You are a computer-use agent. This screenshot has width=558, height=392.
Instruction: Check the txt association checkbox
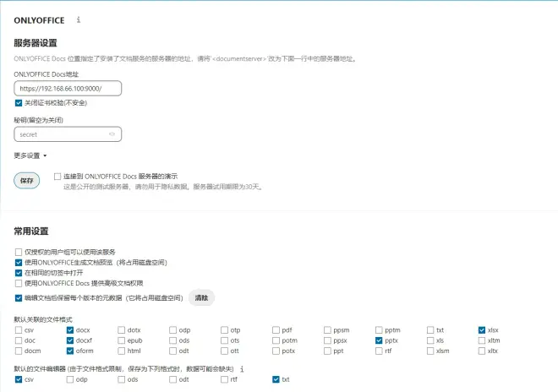(430, 330)
